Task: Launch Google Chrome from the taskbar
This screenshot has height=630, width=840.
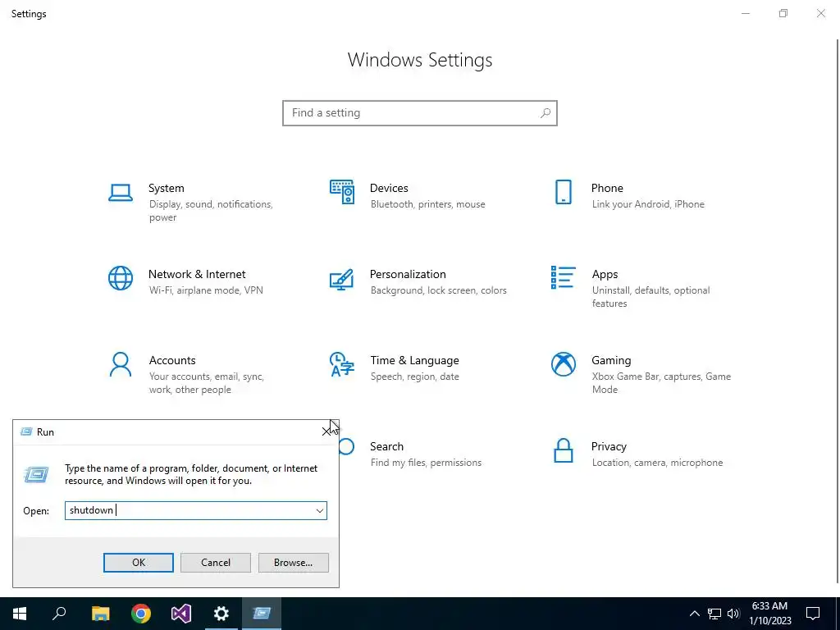Action: 141,614
